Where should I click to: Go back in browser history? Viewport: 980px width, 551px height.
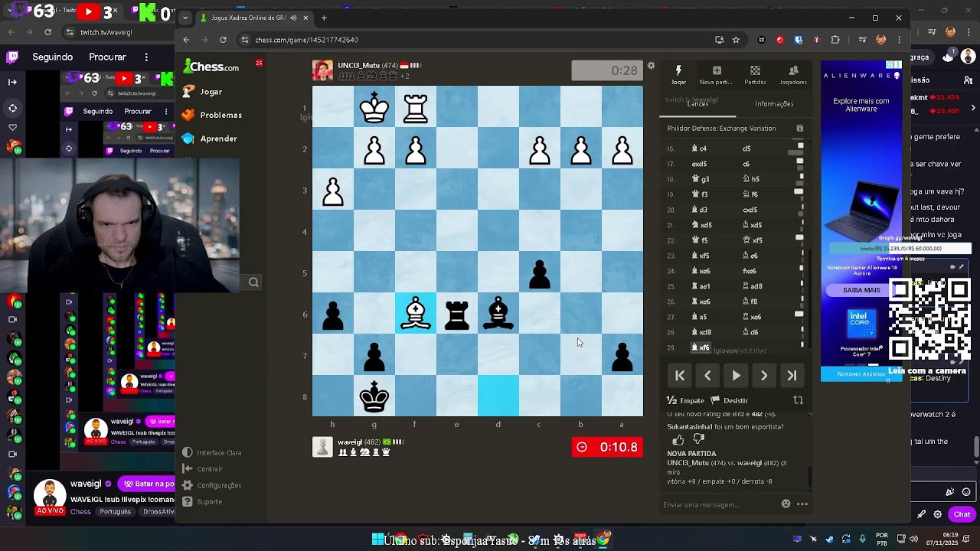pos(186,40)
